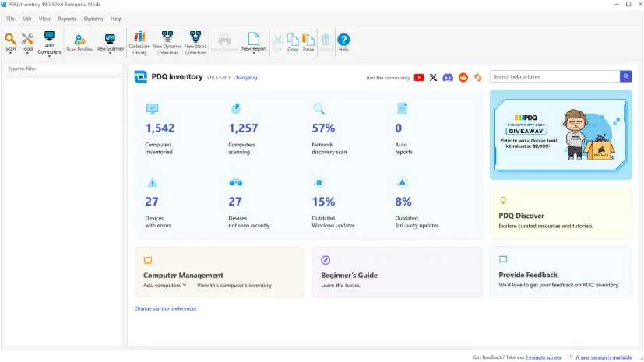Expand the Tools dropdown arrow

27,53
